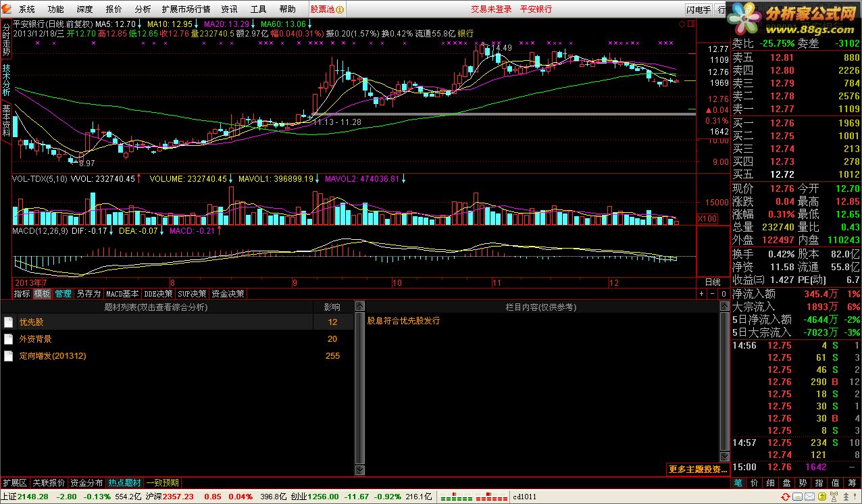Select the 优先股 topic row
Screen dimensions: 862x504
(x=177, y=322)
